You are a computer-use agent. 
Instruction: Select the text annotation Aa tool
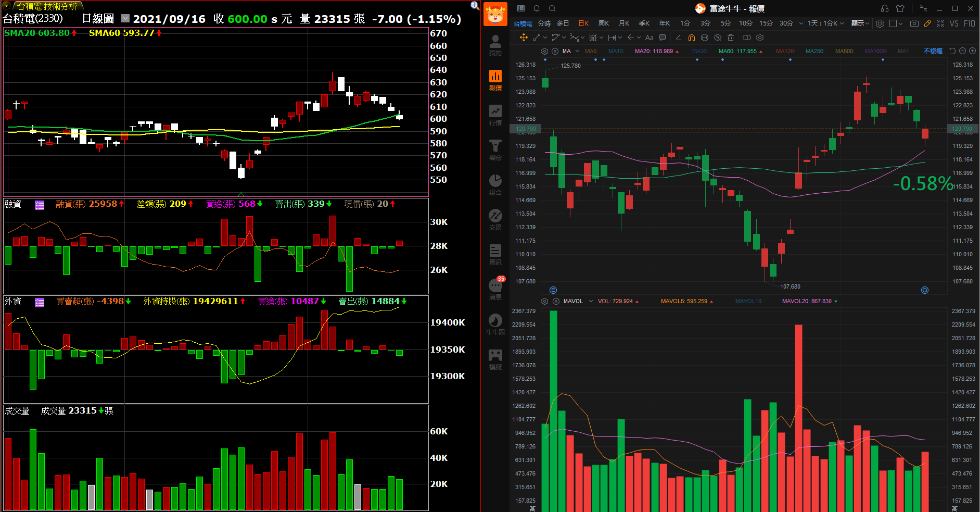click(x=649, y=38)
